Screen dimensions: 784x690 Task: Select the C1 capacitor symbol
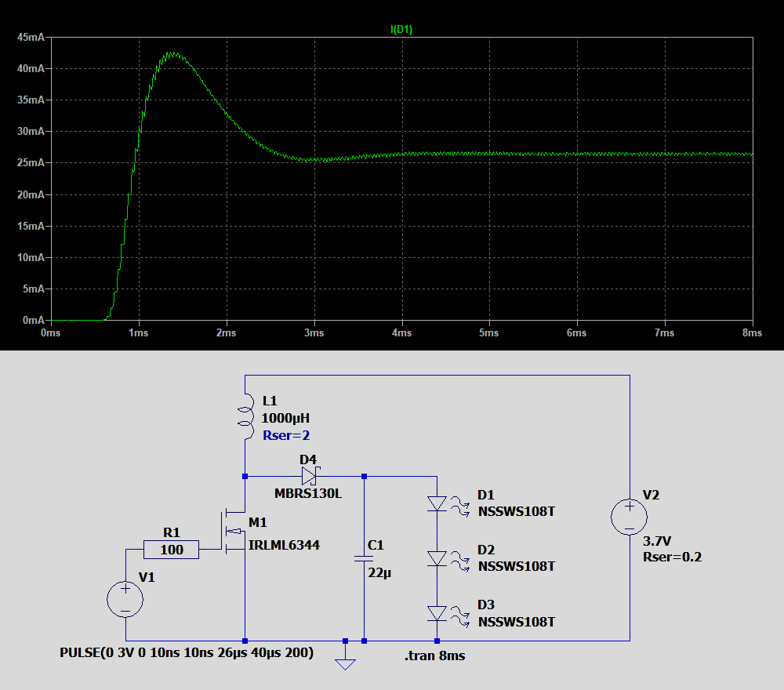[x=364, y=558]
